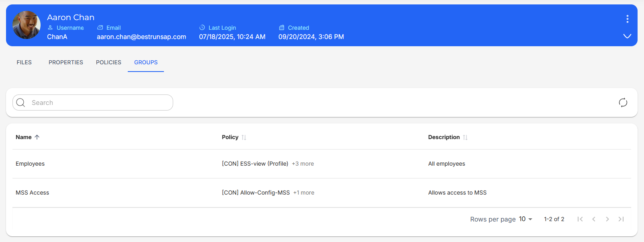Jump to the last page
This screenshot has width=644, height=242.
[x=621, y=219]
